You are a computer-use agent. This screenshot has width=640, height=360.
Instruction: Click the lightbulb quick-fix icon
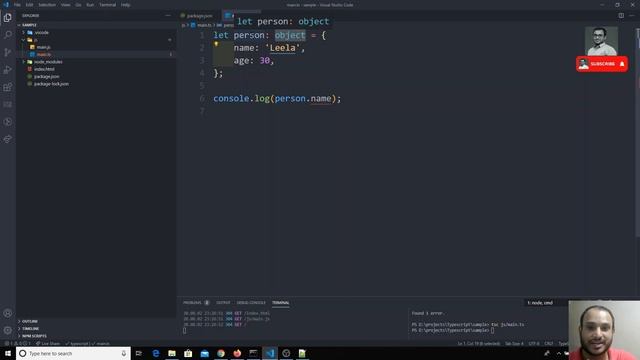pyautogui.click(x=216, y=44)
